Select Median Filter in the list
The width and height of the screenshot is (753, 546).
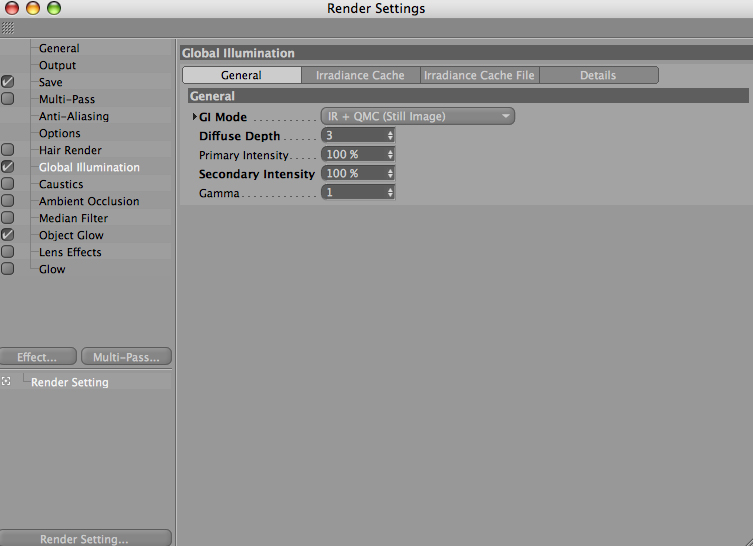click(73, 218)
